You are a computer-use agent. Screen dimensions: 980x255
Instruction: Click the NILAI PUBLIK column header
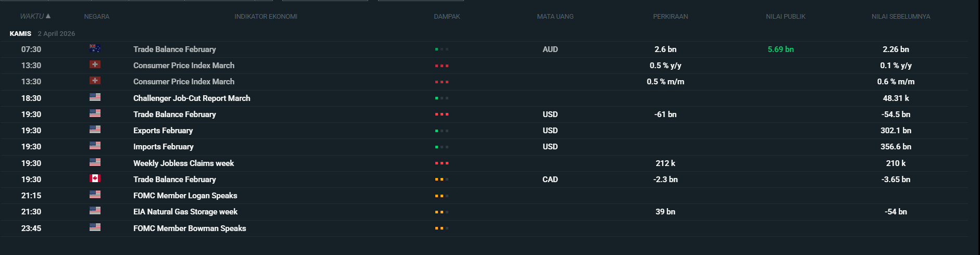coord(785,17)
